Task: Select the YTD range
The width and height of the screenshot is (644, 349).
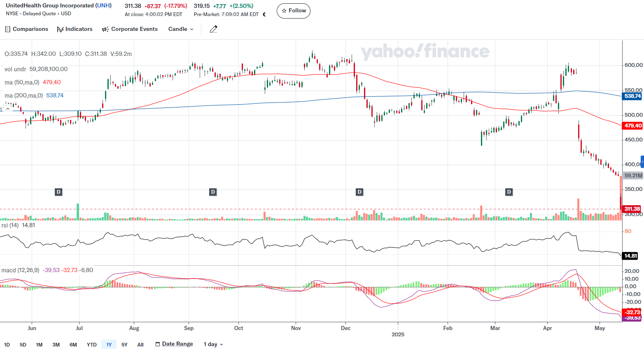Action: 91,345
